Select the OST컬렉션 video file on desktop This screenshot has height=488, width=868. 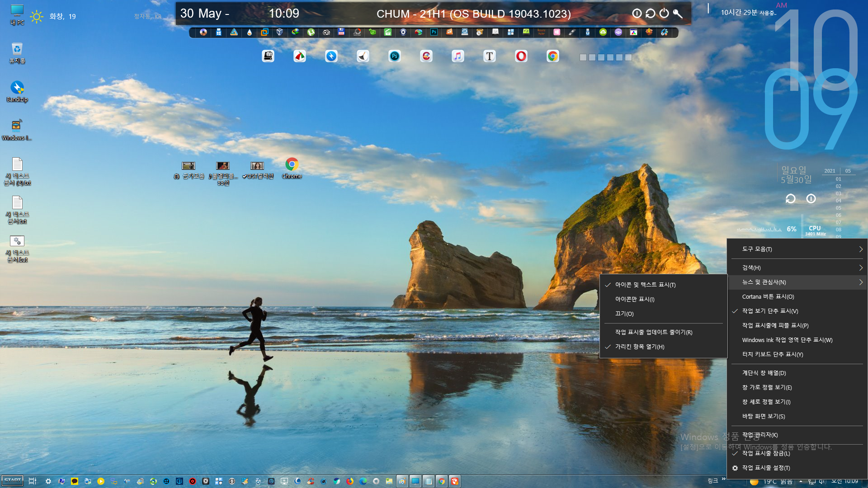[x=258, y=170]
